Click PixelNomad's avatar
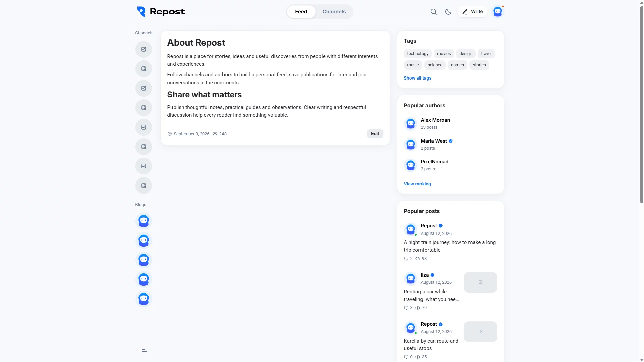644x362 pixels. point(410,165)
